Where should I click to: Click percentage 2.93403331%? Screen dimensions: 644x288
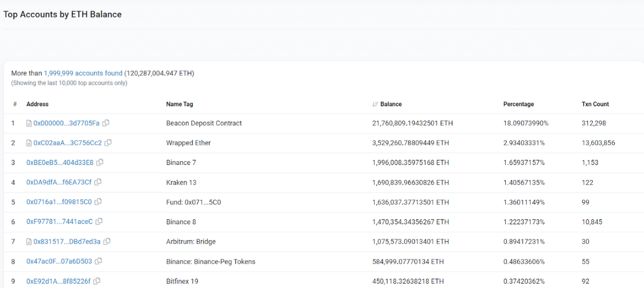[x=524, y=143]
